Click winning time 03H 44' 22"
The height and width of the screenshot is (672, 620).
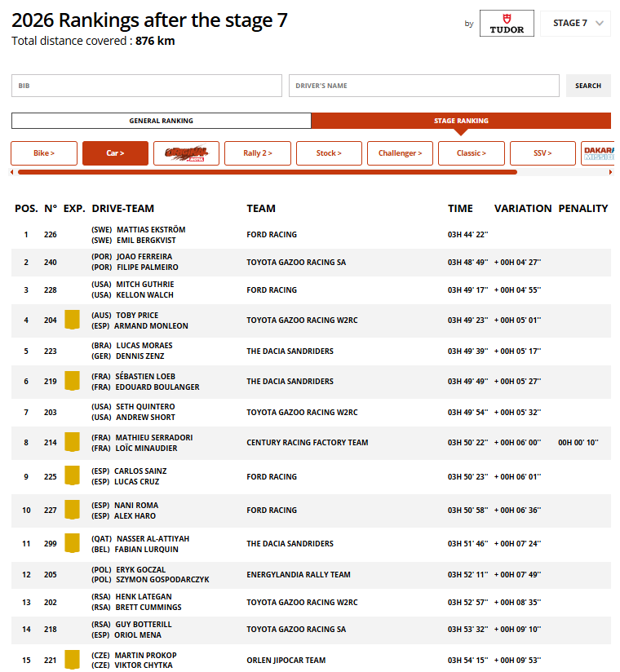click(467, 234)
